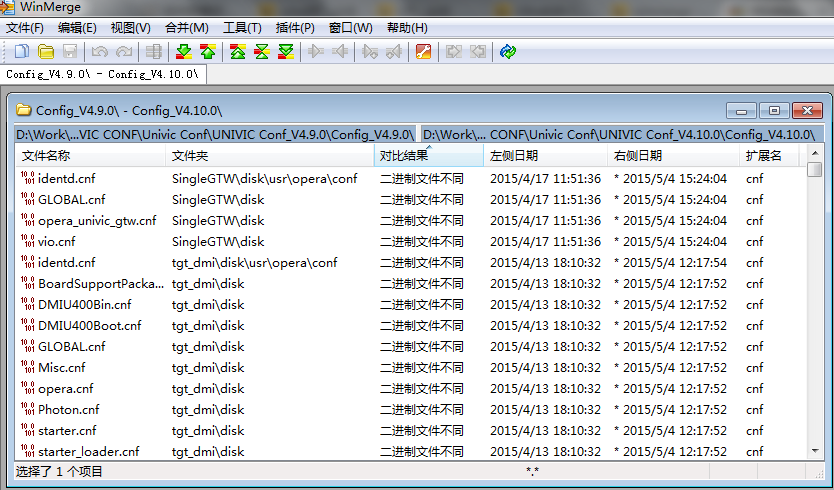Click the folder icon in compare window title
Screen dimensions: 834x490
tap(23, 110)
